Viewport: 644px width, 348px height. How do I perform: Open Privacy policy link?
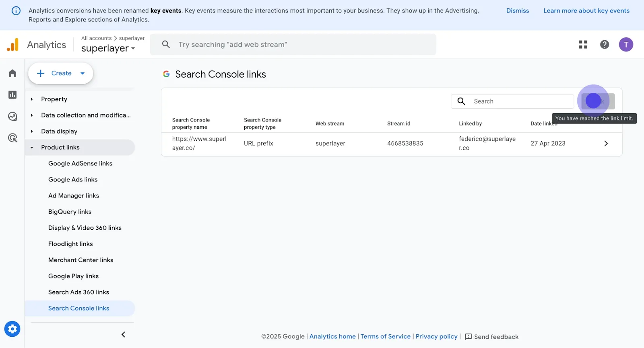(437, 336)
